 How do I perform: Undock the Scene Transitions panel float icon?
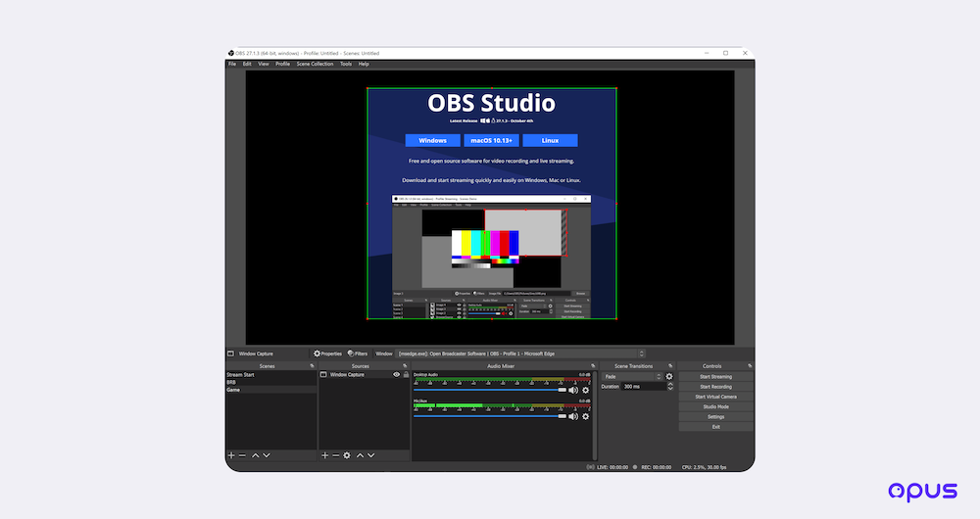(x=670, y=366)
